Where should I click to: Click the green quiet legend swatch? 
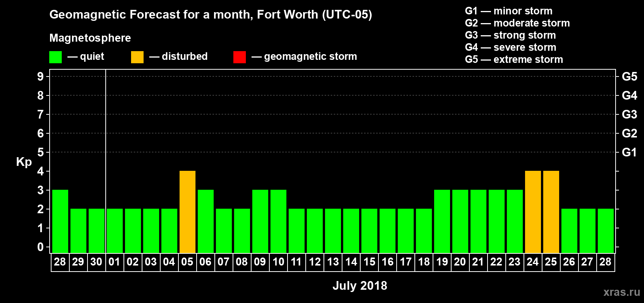(56, 57)
